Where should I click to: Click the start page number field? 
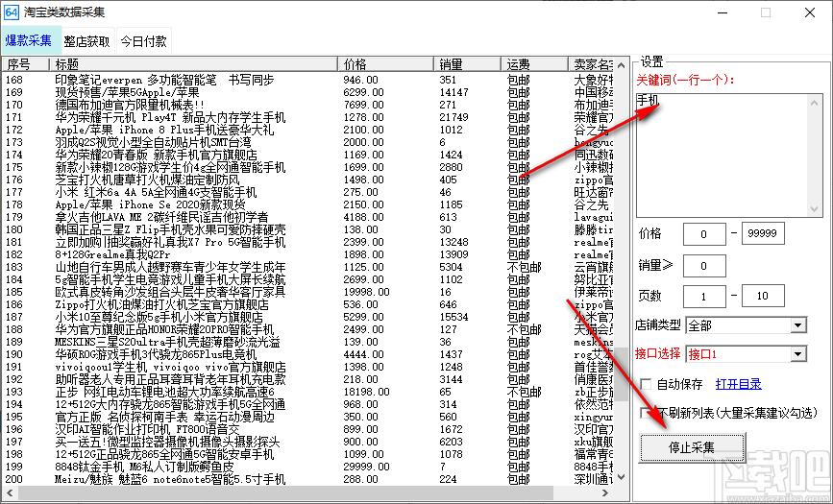(704, 297)
